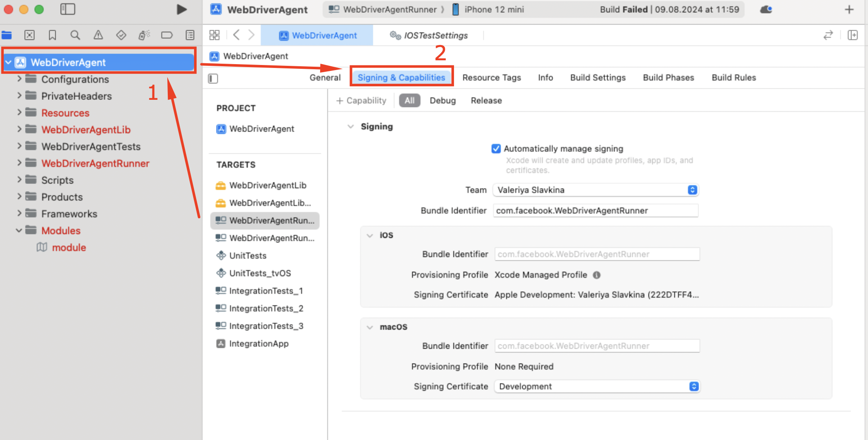Open the Bookmark navigator

(x=52, y=35)
